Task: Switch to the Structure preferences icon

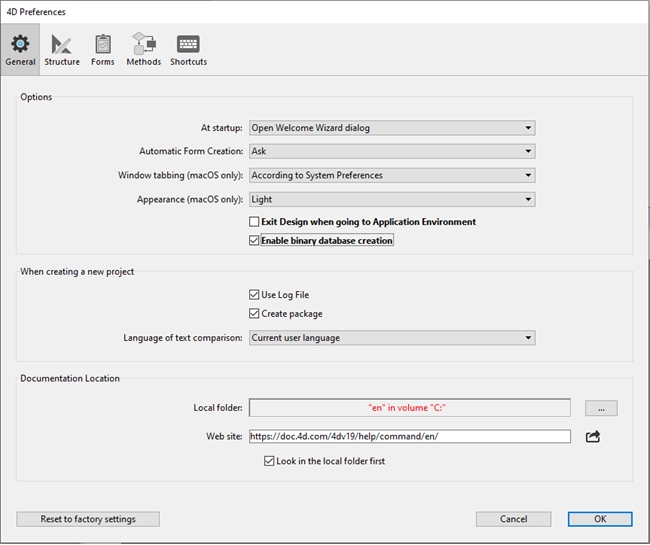Action: pyautogui.click(x=62, y=49)
